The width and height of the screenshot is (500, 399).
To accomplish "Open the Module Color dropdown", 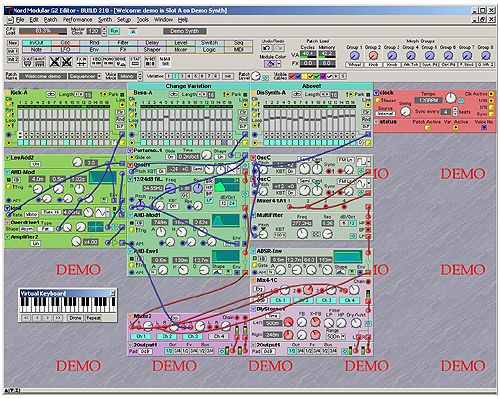I will (279, 64).
